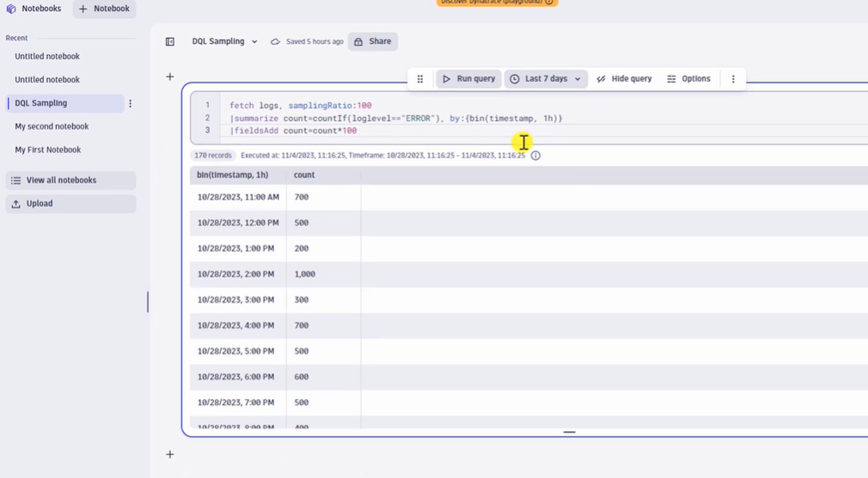Upload a notebook
The image size is (868, 478).
[70, 204]
